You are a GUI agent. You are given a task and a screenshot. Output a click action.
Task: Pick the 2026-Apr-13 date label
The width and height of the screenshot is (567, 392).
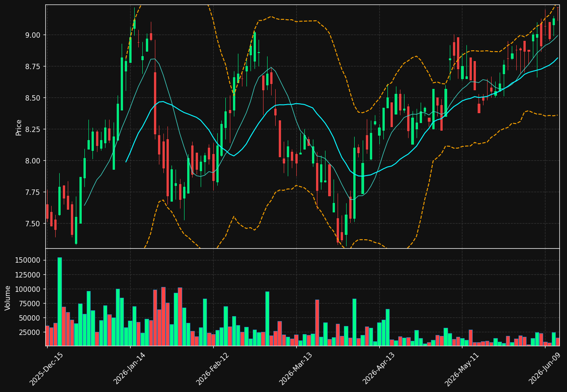(x=378, y=369)
